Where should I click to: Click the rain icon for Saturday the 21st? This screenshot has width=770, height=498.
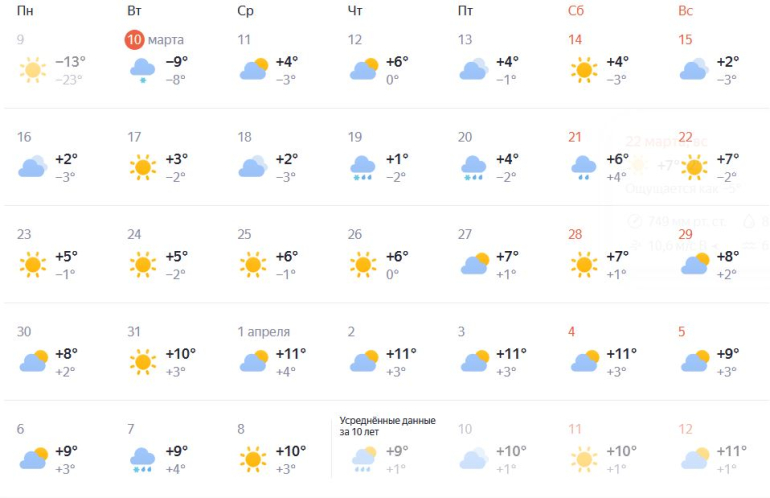(582, 167)
